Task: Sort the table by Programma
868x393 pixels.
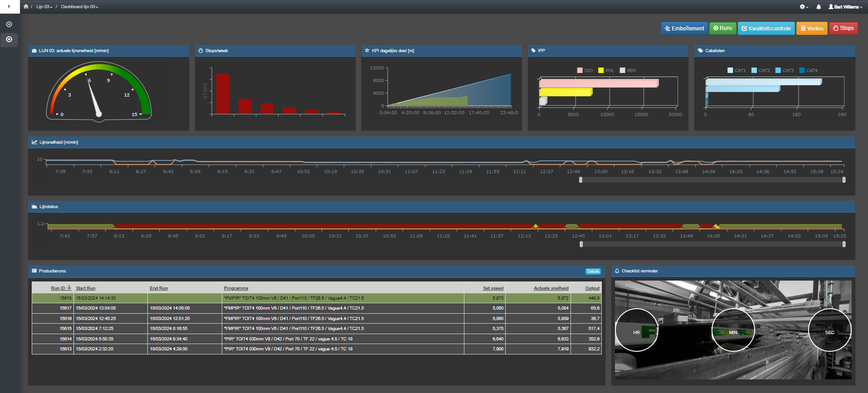Action: point(236,288)
